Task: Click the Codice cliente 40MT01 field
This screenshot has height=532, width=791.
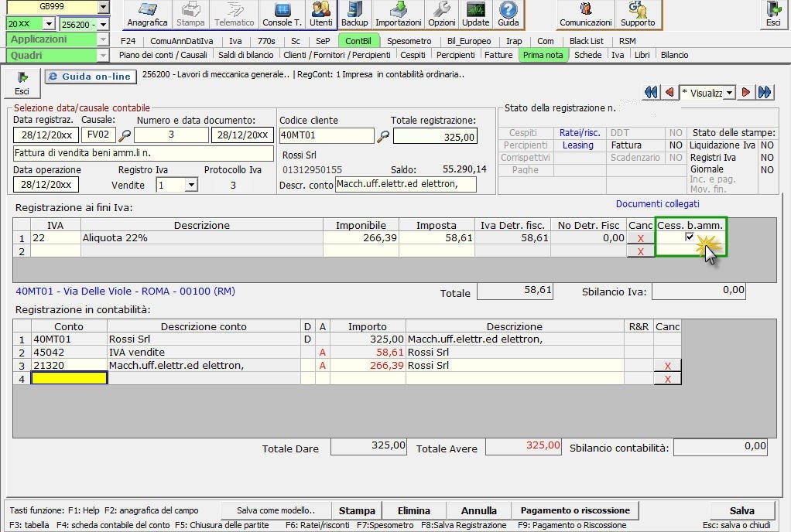Action: coord(327,135)
